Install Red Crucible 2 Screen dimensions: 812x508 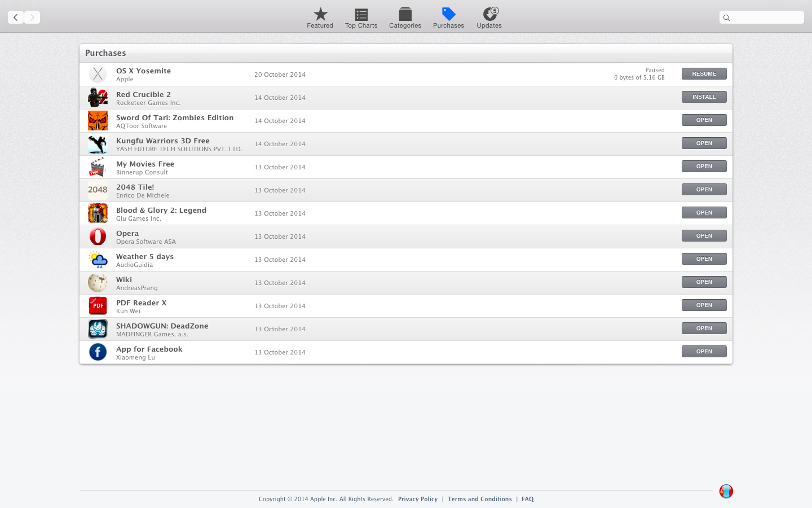tap(704, 97)
